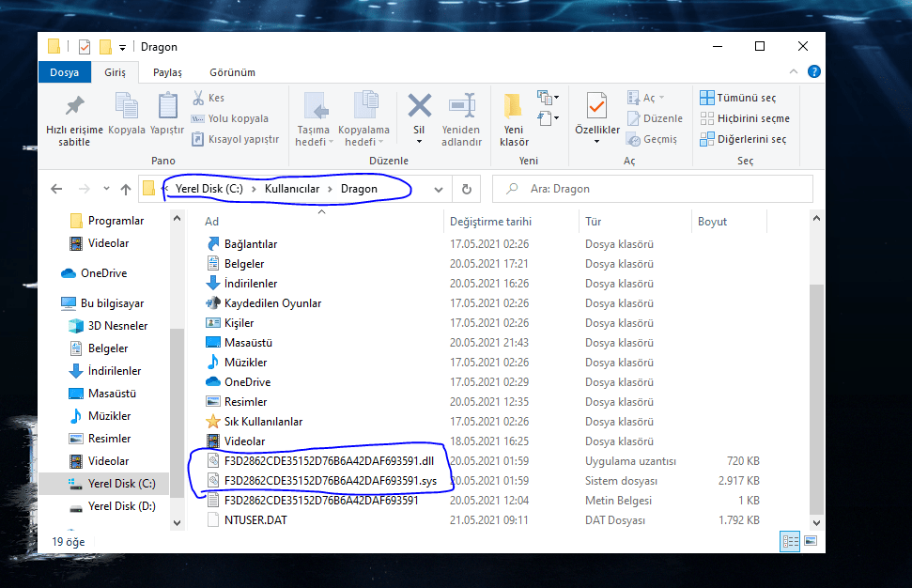Collapse the ribbon with the chevron
Image resolution: width=912 pixels, height=588 pixels.
[x=794, y=71]
